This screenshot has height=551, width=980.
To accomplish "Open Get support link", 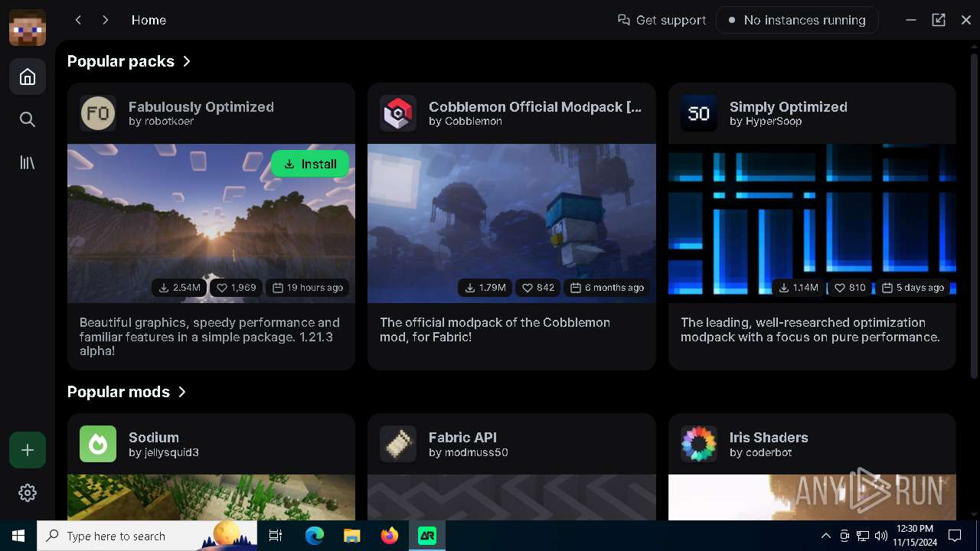I will [662, 20].
